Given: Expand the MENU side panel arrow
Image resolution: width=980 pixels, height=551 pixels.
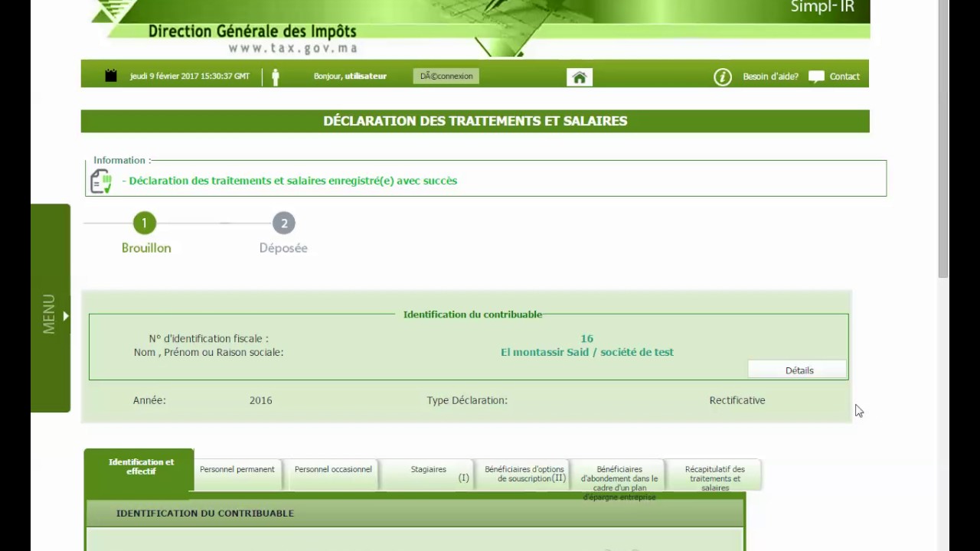Looking at the screenshot, I should click(66, 315).
